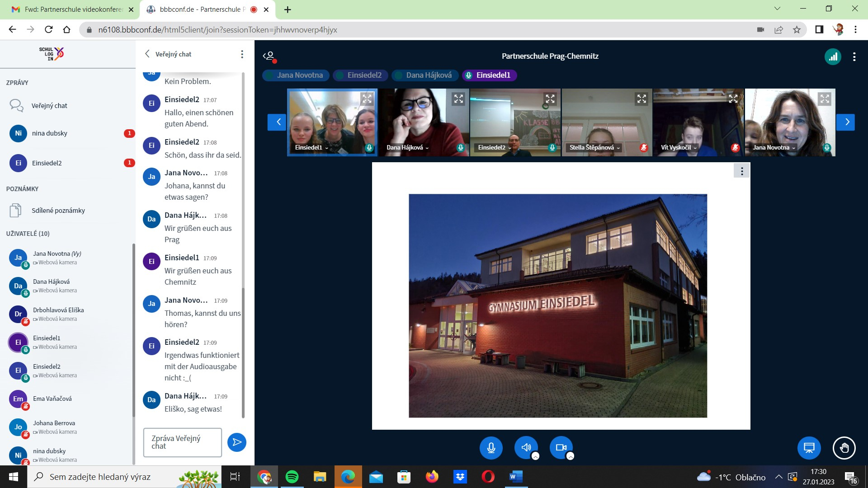Expand Jana Novotna webcam name dropdown
This screenshot has width=868, height=488.
(x=774, y=147)
